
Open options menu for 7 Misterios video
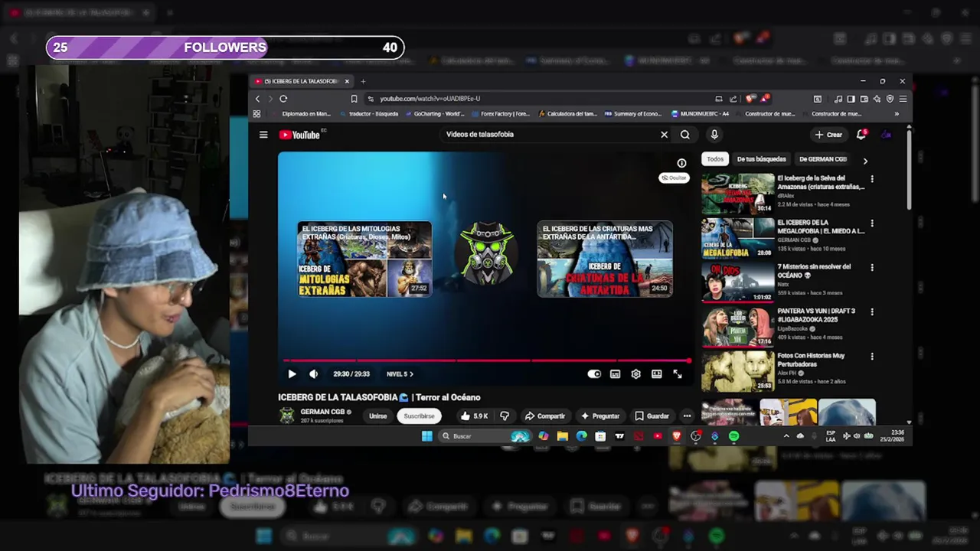[871, 268]
